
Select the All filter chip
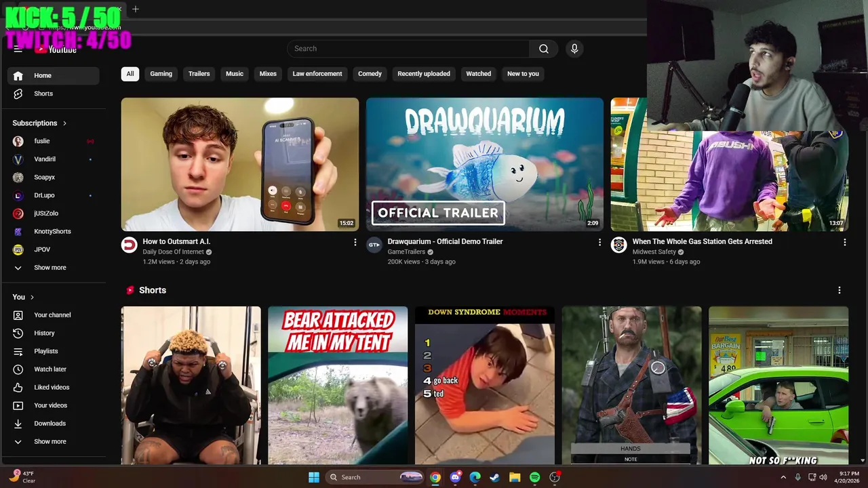pos(130,74)
